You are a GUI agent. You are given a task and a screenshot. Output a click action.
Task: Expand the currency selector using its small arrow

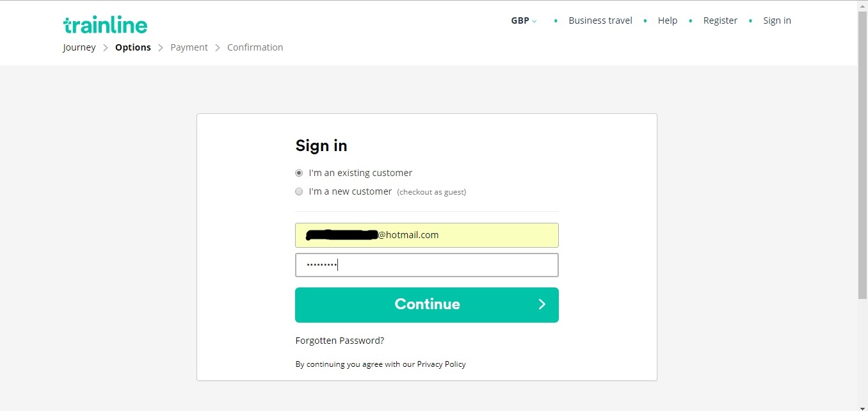[534, 21]
